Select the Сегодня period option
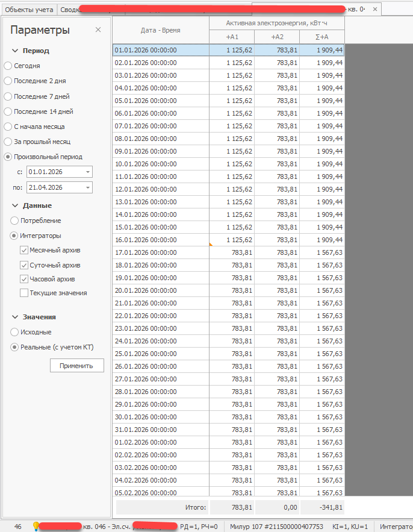Viewport: 413px width, 532px height. 8,66
